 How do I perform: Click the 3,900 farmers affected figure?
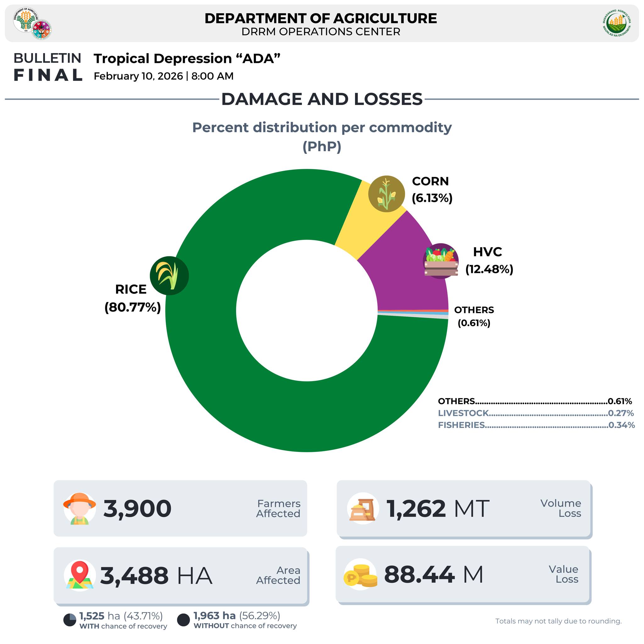137,509
